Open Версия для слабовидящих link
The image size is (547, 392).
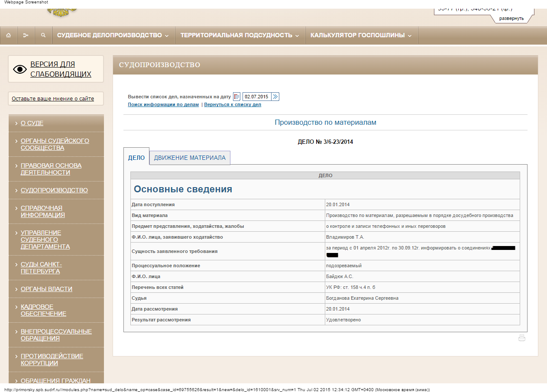click(61, 69)
